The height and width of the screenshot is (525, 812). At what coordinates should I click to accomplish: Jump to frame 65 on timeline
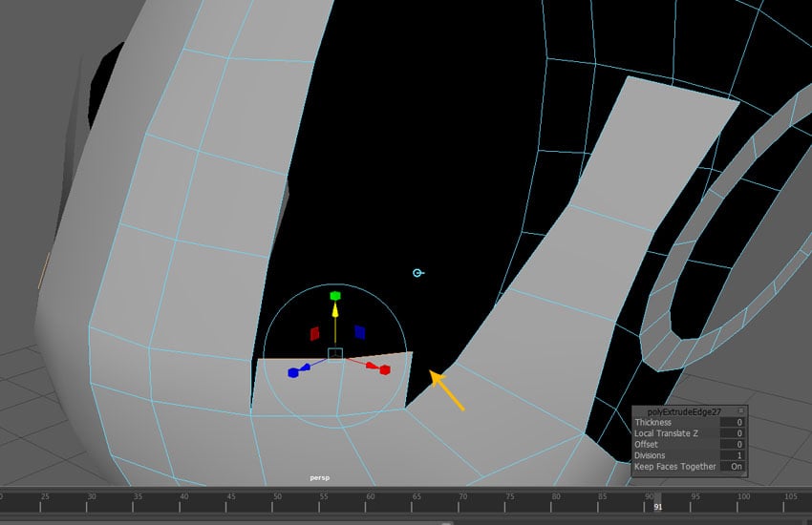point(417,496)
